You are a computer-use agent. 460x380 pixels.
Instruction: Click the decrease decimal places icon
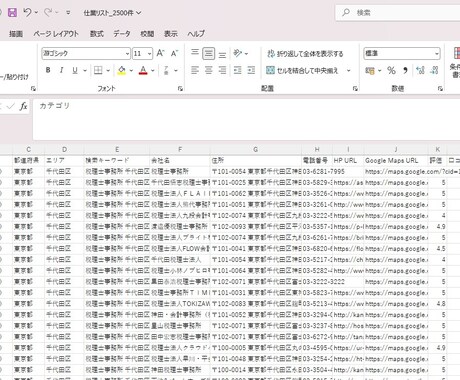tap(434, 70)
